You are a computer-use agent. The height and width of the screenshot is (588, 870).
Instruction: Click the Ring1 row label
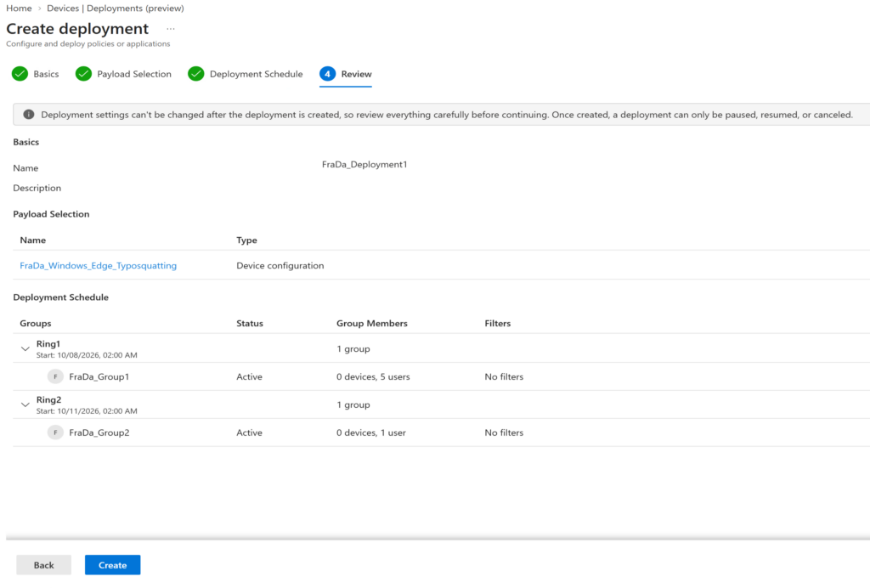point(48,344)
